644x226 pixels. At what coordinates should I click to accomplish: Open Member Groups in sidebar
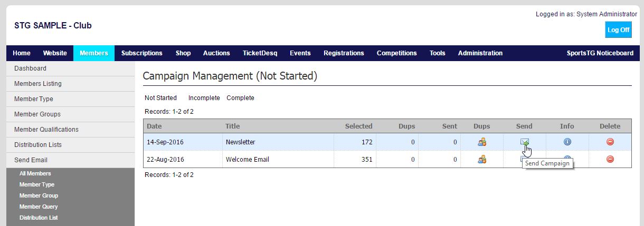(70, 114)
